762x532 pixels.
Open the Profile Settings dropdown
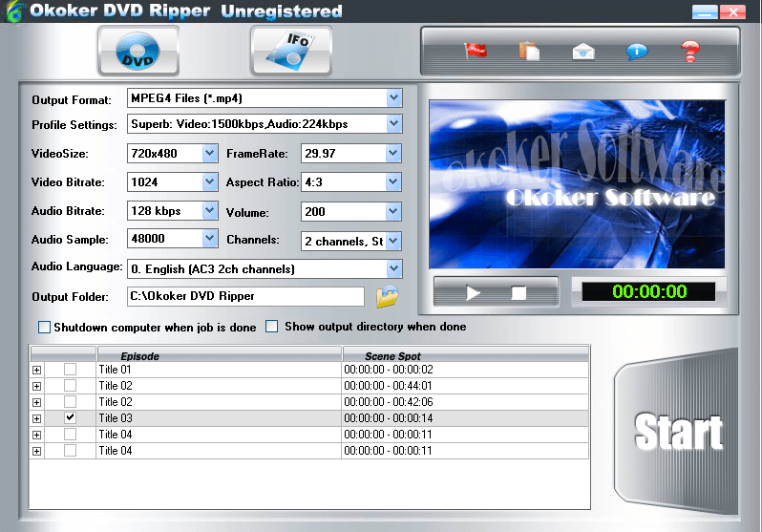[x=394, y=124]
